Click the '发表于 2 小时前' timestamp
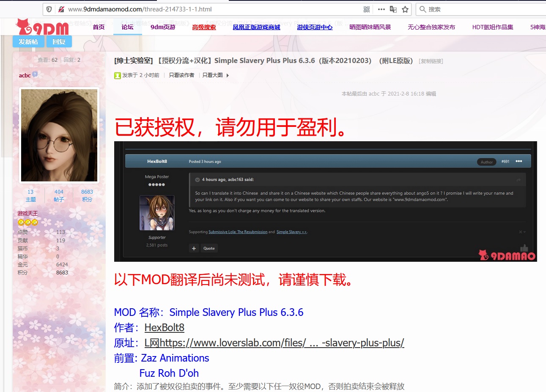Screen dimensions: 546x392 141,75
